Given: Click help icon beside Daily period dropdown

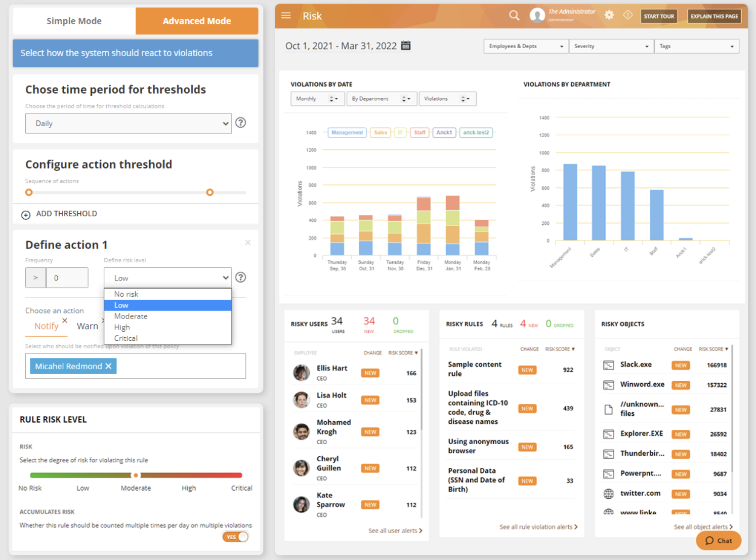Looking at the screenshot, I should (241, 123).
